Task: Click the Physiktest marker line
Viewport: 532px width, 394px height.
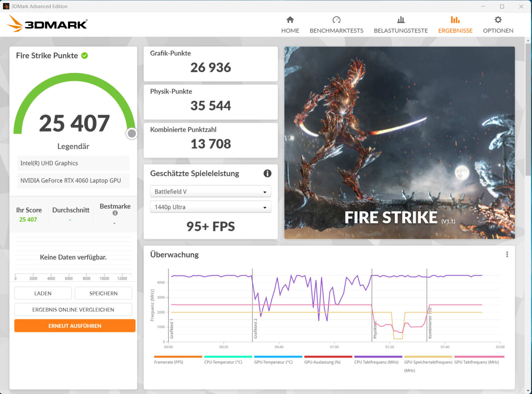Action: (x=372, y=305)
